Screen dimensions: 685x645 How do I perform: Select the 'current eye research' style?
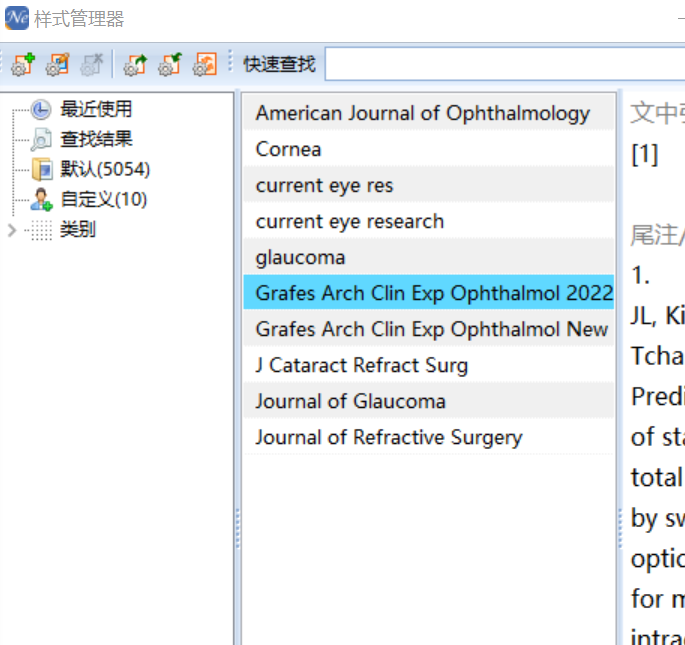coord(429,221)
